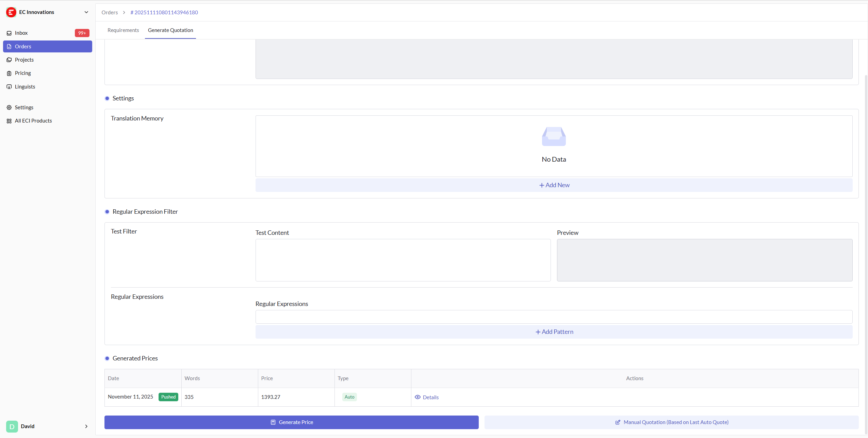Viewport: 868px width, 438px height.
Task: Click the Projects sidebar icon
Action: (x=9, y=60)
